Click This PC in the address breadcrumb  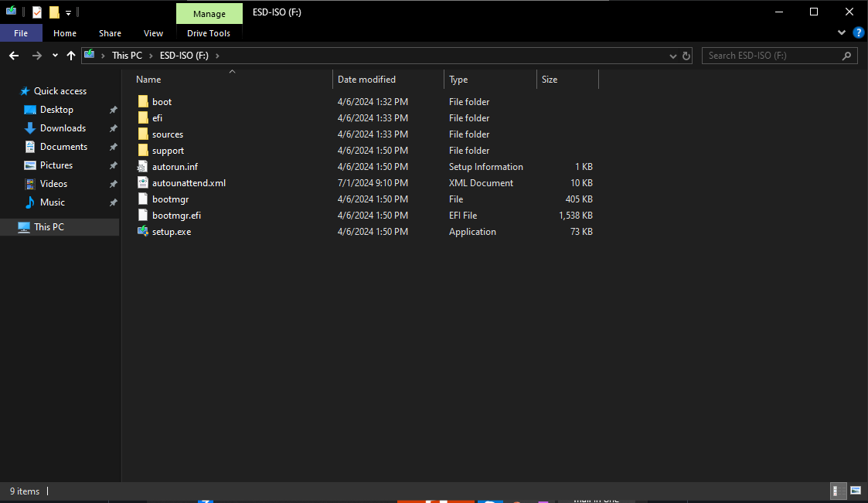click(126, 56)
